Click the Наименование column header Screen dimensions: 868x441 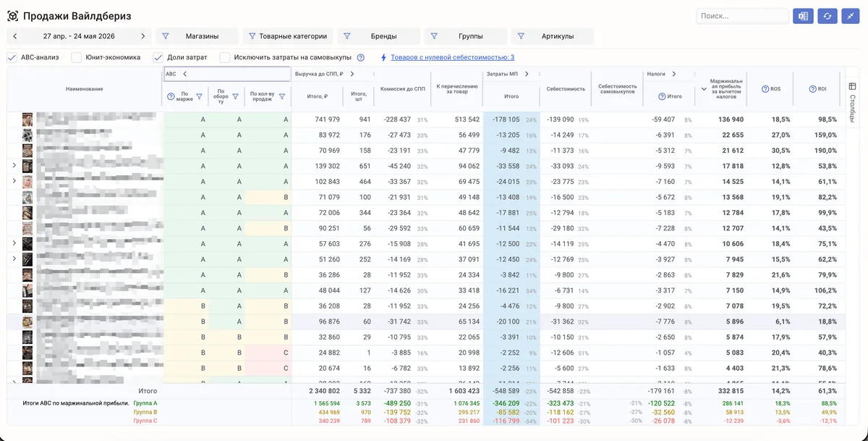85,89
